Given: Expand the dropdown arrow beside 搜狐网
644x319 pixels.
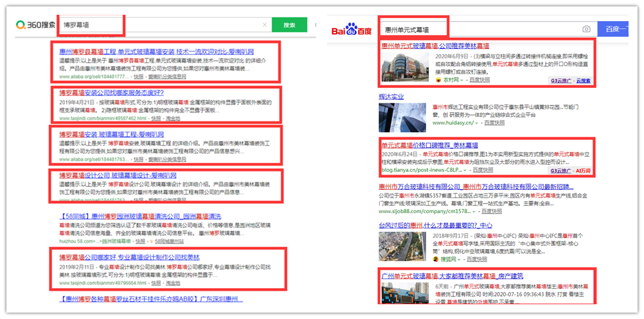Looking at the screenshot, I should 460,259.
